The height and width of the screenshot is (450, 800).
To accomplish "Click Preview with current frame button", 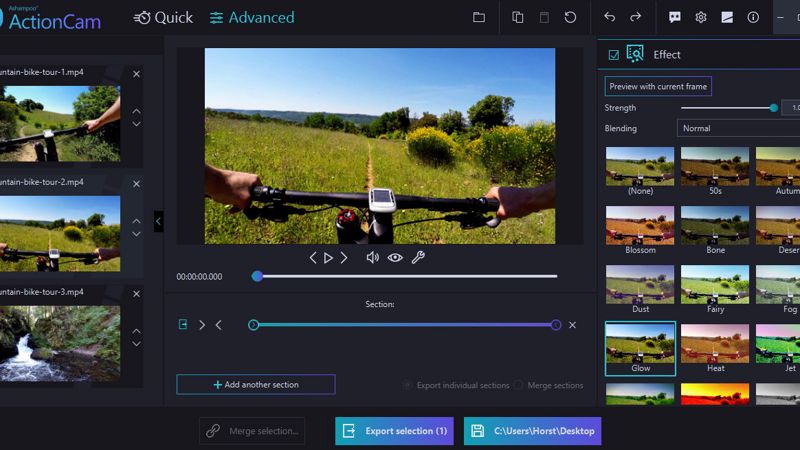I will 658,86.
